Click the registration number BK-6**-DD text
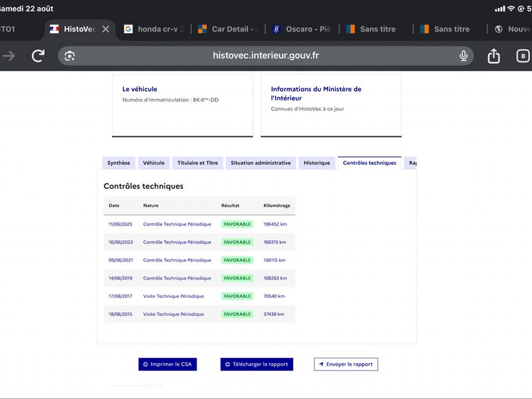The height and width of the screenshot is (399, 532). (205, 100)
